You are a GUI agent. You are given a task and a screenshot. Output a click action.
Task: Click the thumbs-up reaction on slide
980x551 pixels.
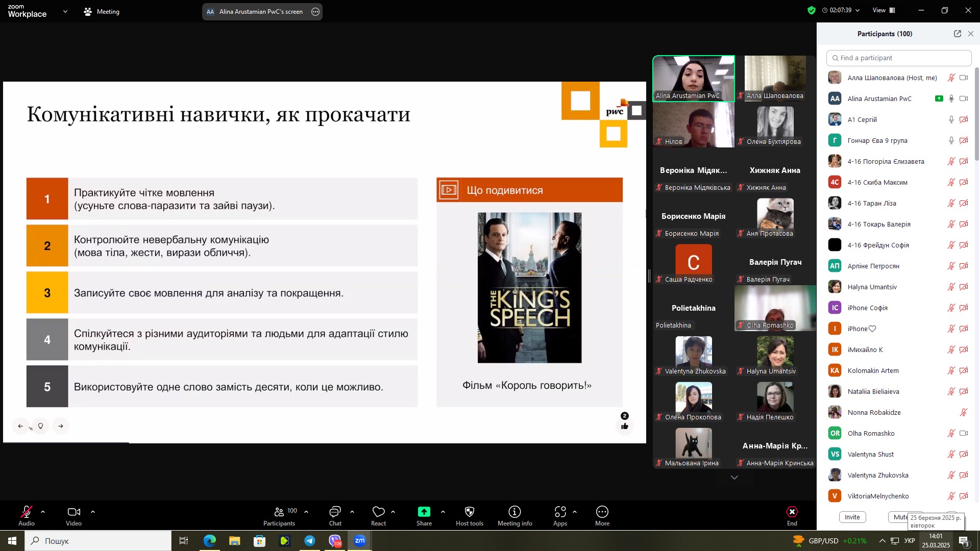pos(625,426)
